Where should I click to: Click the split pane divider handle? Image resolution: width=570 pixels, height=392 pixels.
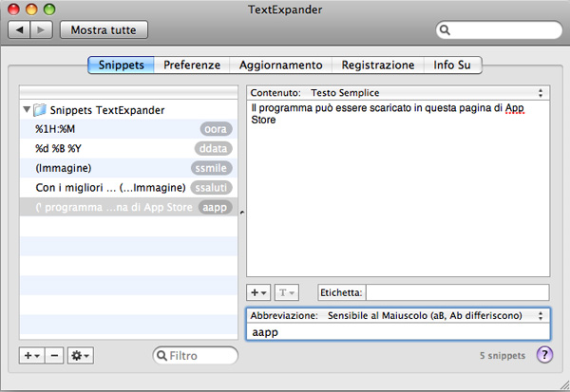point(242,213)
